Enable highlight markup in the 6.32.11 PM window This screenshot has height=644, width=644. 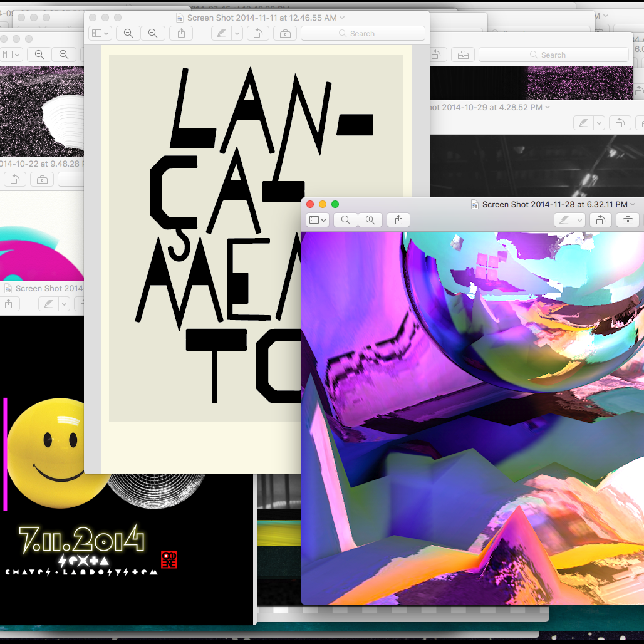pos(564,220)
